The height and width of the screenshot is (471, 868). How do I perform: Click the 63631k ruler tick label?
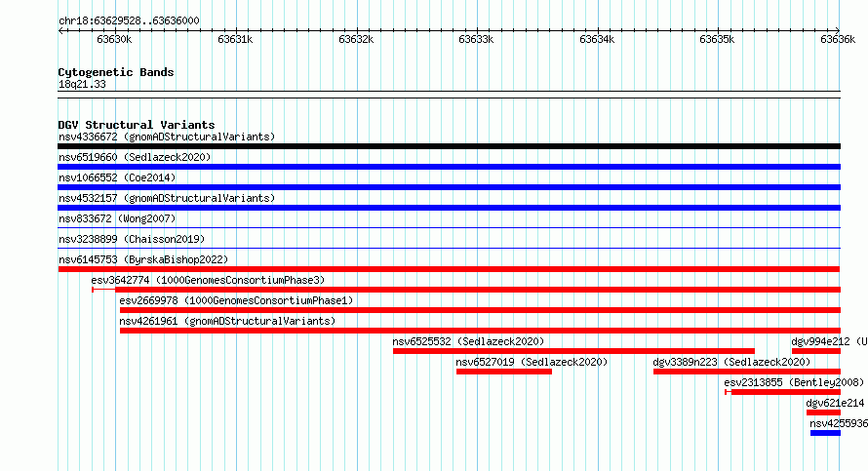(235, 39)
